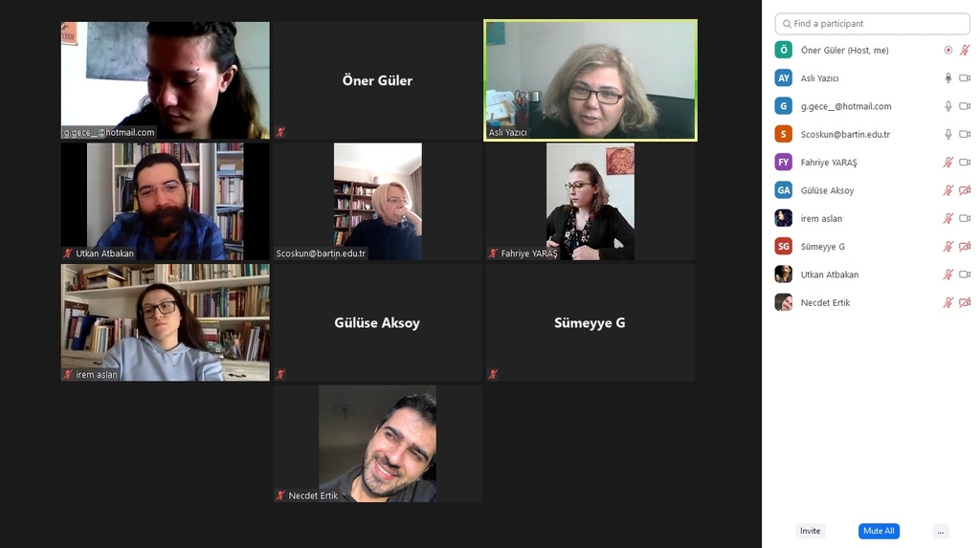
Task: Click camera icon beside Scoskun@bartin.edu.tr
Action: [965, 134]
